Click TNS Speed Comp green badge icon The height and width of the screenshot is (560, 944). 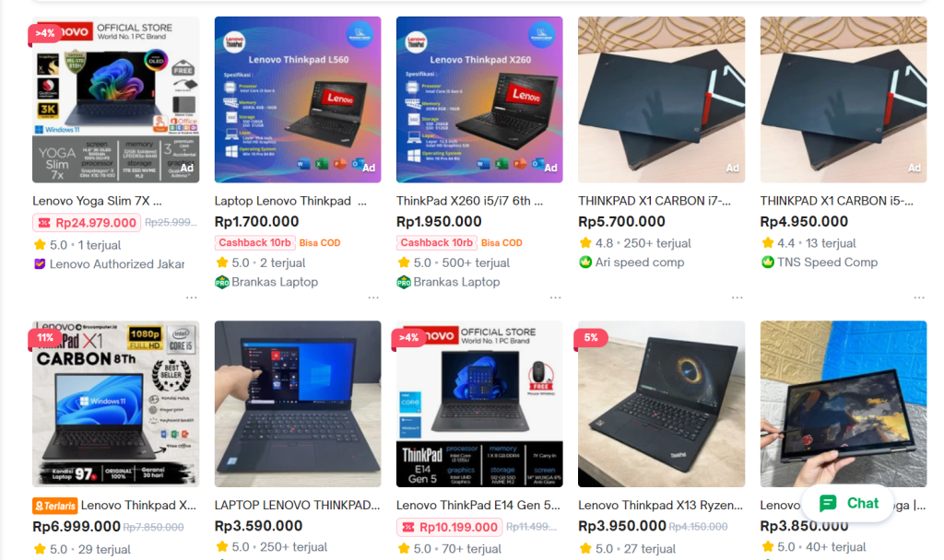[x=767, y=262]
